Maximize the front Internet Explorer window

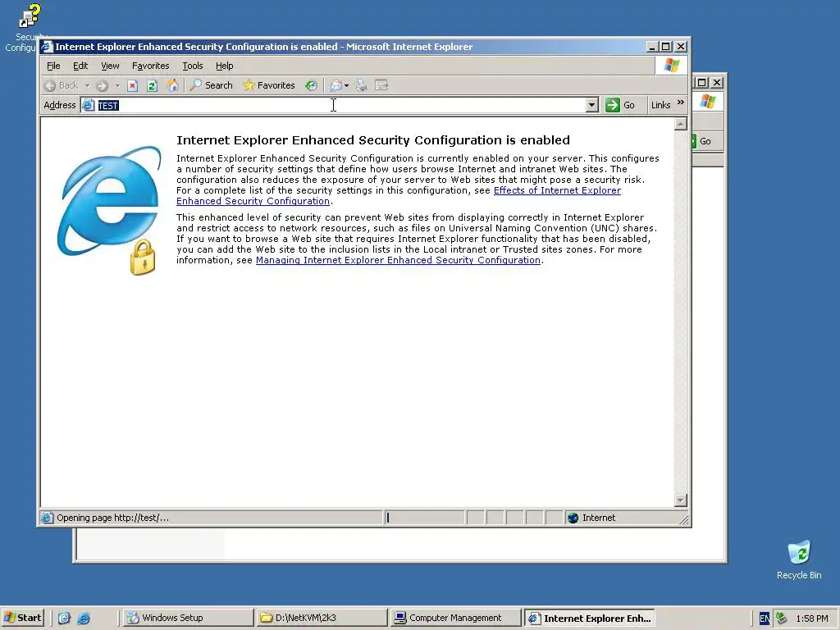point(666,47)
